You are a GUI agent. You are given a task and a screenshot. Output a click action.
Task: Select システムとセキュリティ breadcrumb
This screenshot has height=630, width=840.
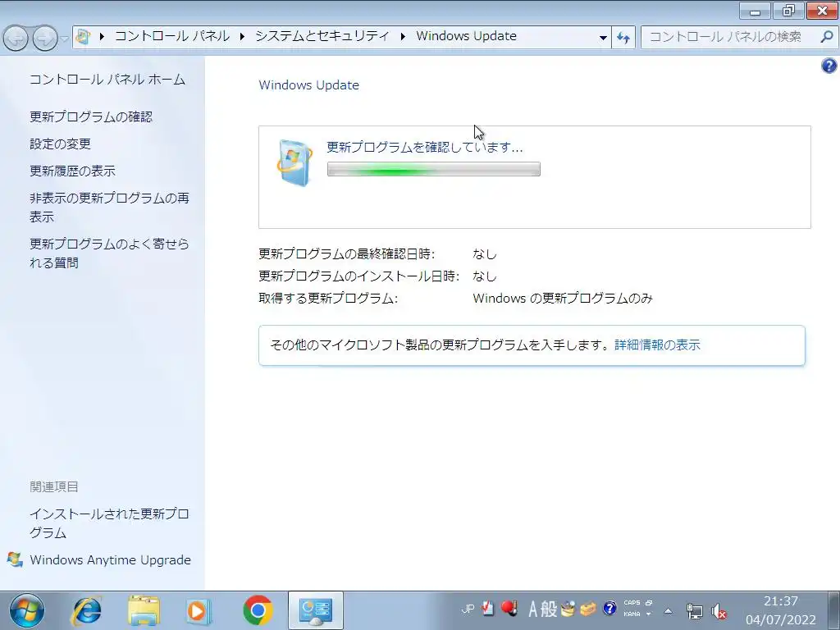click(x=322, y=36)
